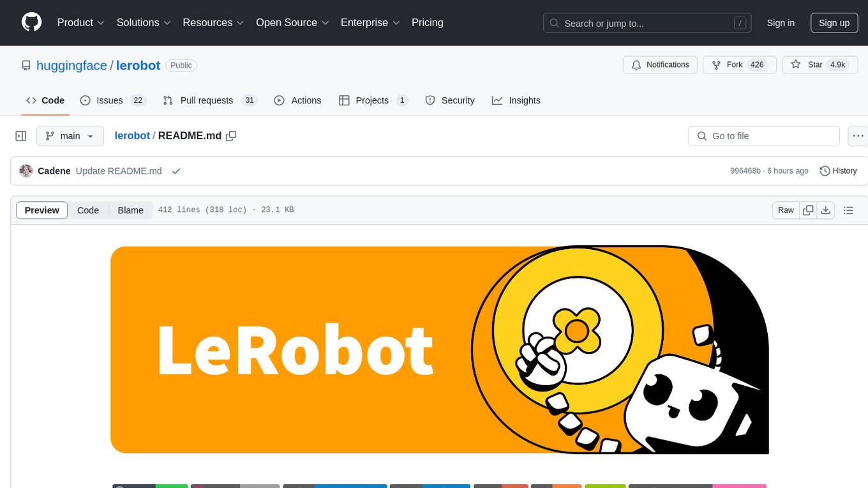This screenshot has height=488, width=868.
Task: Open the file History
Action: tap(838, 171)
